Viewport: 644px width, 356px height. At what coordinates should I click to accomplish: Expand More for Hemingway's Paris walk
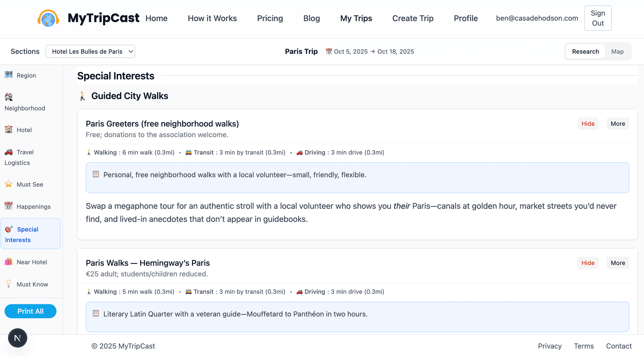[618, 263]
